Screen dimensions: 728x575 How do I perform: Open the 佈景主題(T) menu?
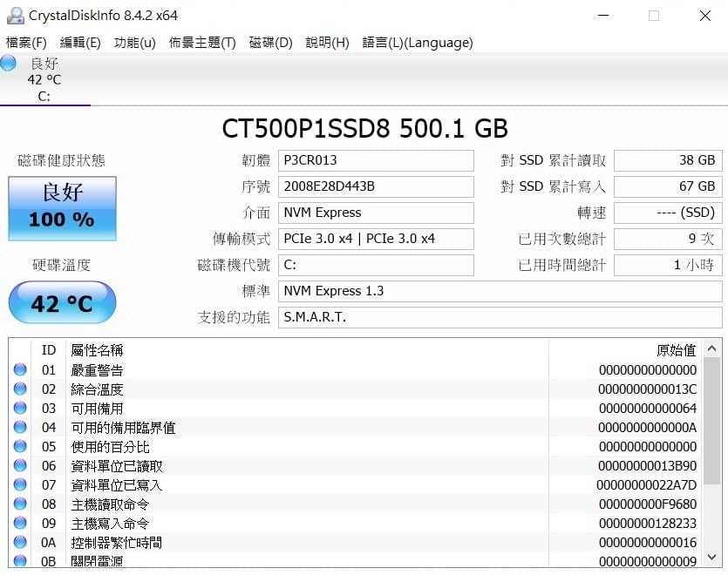(202, 43)
